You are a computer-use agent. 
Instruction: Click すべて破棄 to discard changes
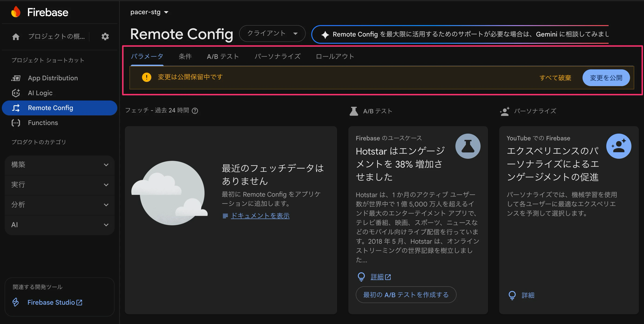pos(555,78)
